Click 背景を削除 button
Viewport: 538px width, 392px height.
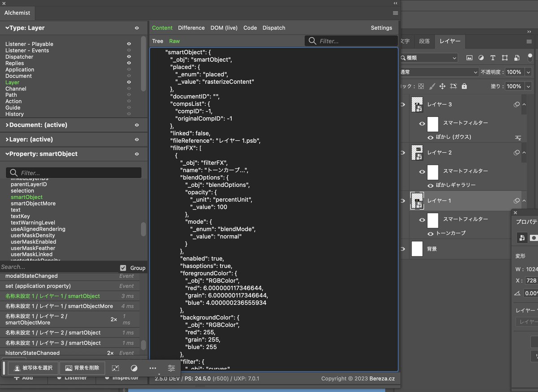82,368
